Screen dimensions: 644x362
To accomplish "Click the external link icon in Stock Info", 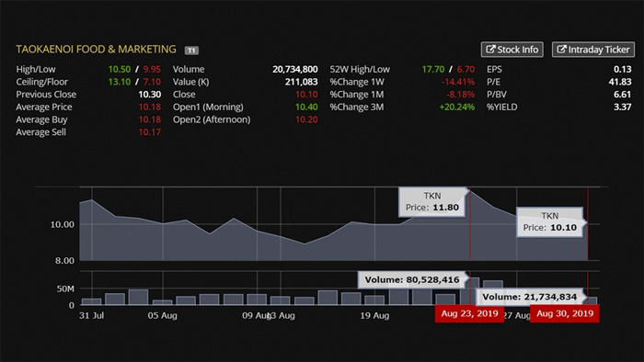I will click(x=490, y=50).
